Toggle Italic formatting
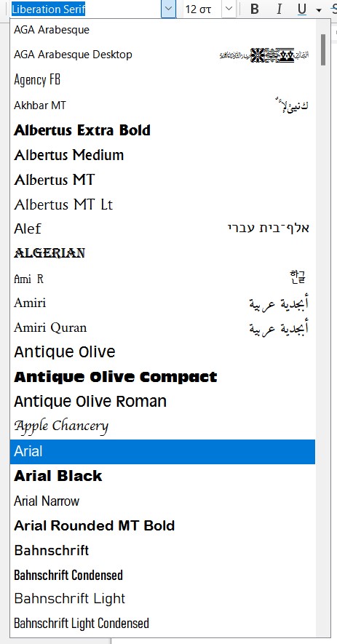The width and height of the screenshot is (337, 644). [x=279, y=9]
